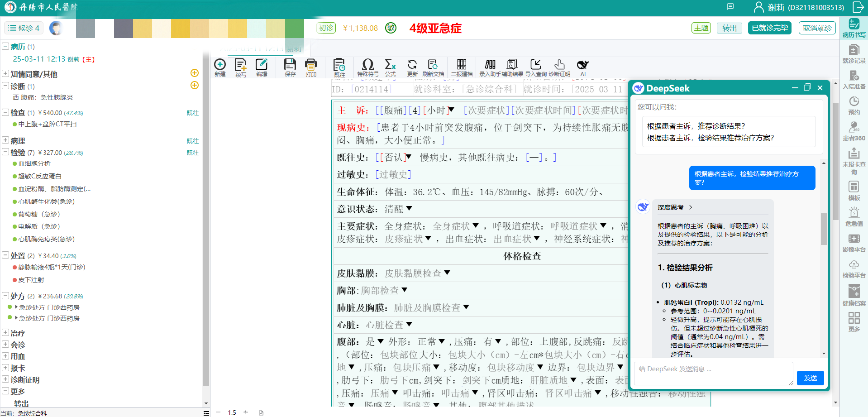Open 检验平台 lab platform in sidebar
The width and height of the screenshot is (868, 417).
[x=854, y=269]
